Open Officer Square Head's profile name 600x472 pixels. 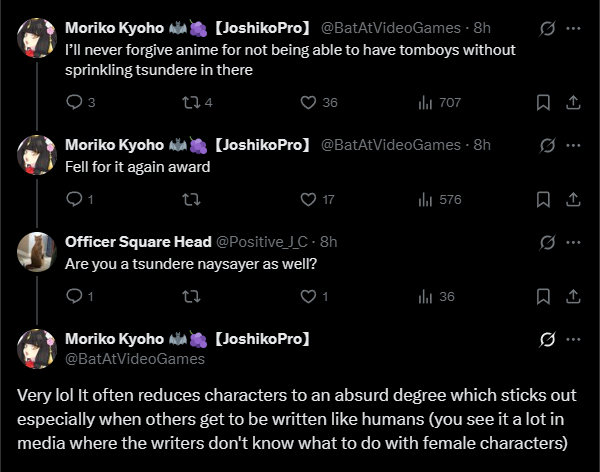click(x=138, y=242)
